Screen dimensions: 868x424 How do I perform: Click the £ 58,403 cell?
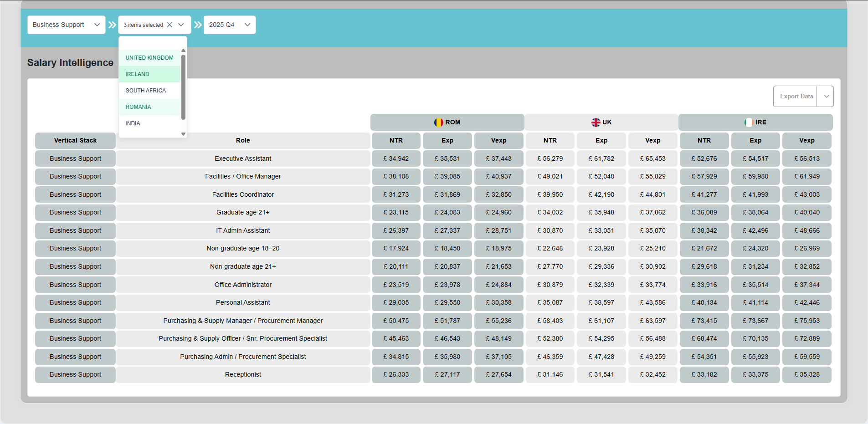550,321
